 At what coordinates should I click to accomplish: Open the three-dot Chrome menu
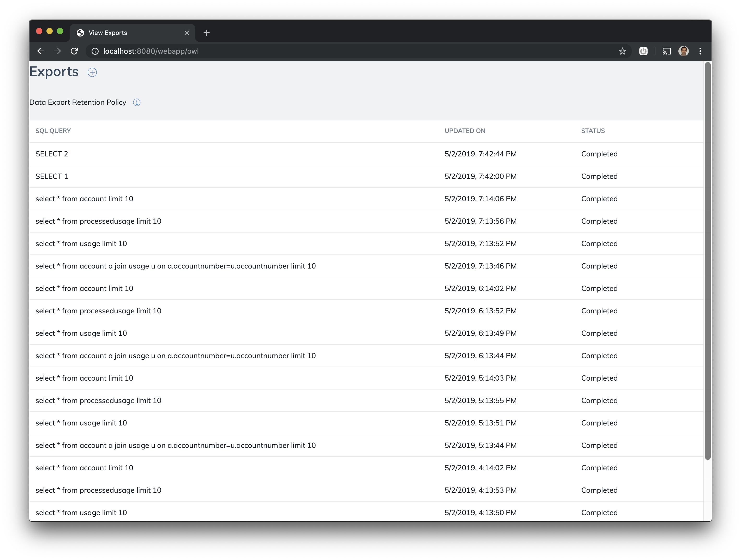tap(700, 51)
